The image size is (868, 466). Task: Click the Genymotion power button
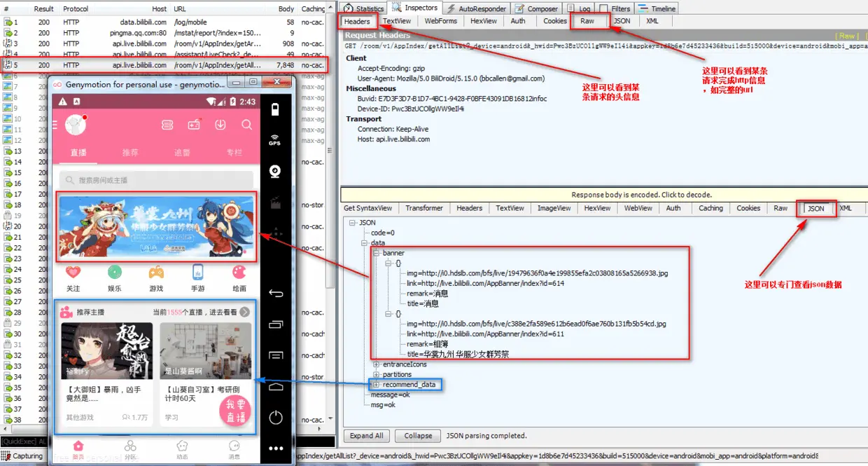(276, 418)
